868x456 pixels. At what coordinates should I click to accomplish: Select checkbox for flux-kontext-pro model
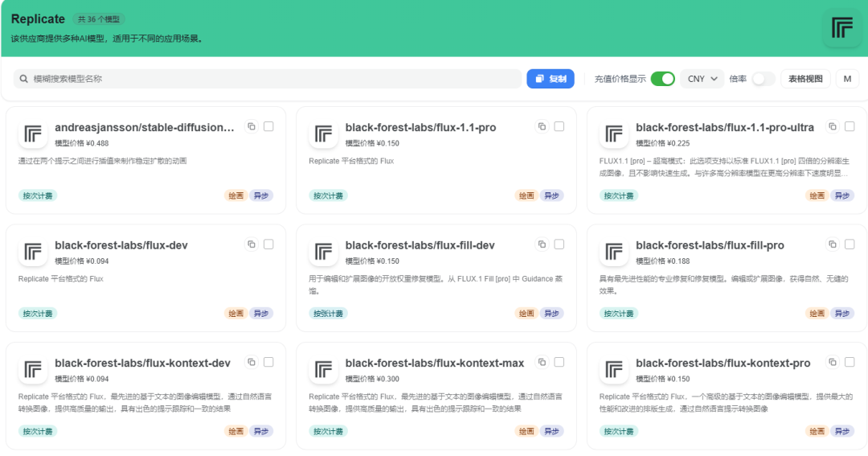pos(850,363)
